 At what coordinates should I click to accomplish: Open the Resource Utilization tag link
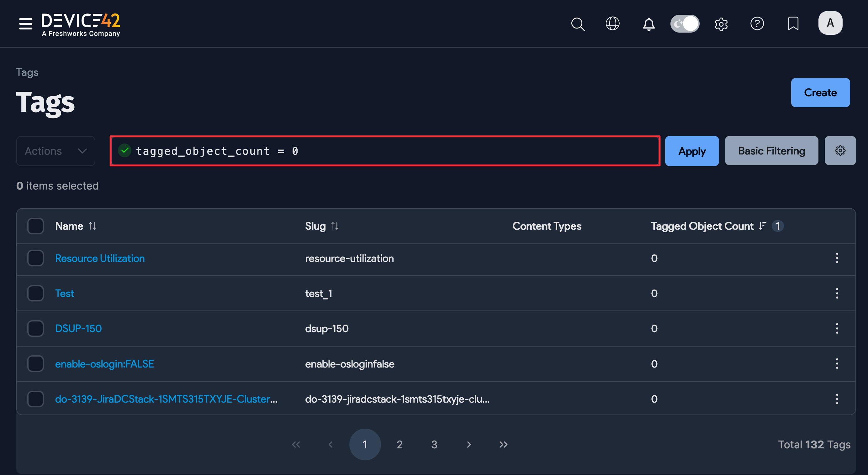coord(100,258)
